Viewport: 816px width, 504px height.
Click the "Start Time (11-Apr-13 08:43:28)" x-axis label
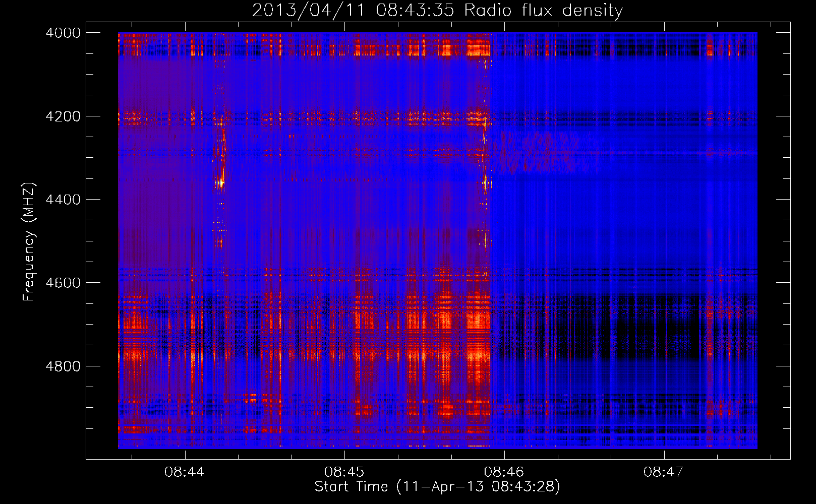click(437, 487)
